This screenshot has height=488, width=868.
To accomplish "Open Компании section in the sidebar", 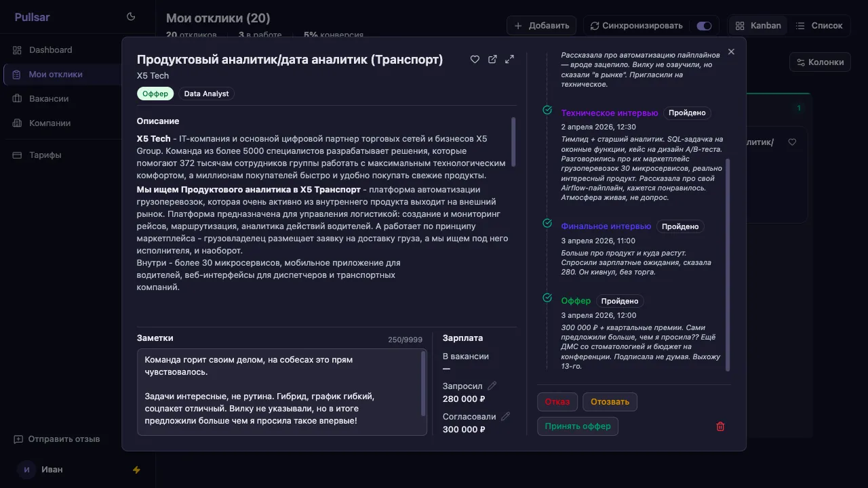I will [50, 123].
